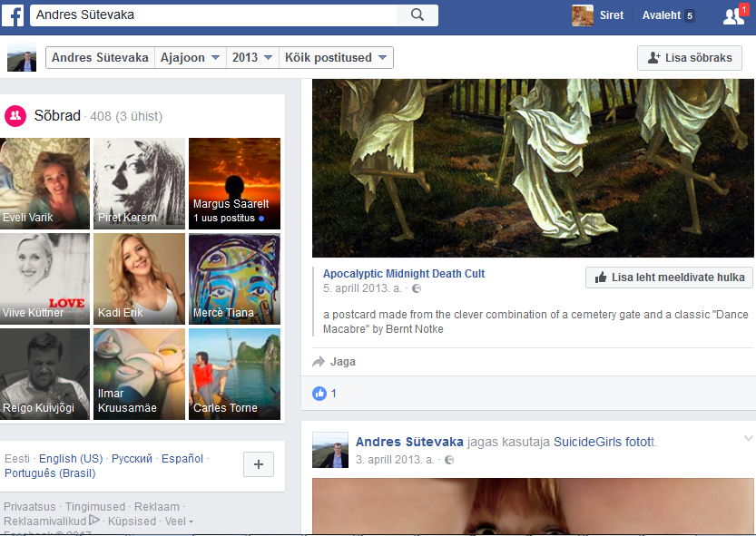Viewport: 756px width, 536px height.
Task: Open friend Kadi Erik thumbnail
Action: (x=139, y=278)
